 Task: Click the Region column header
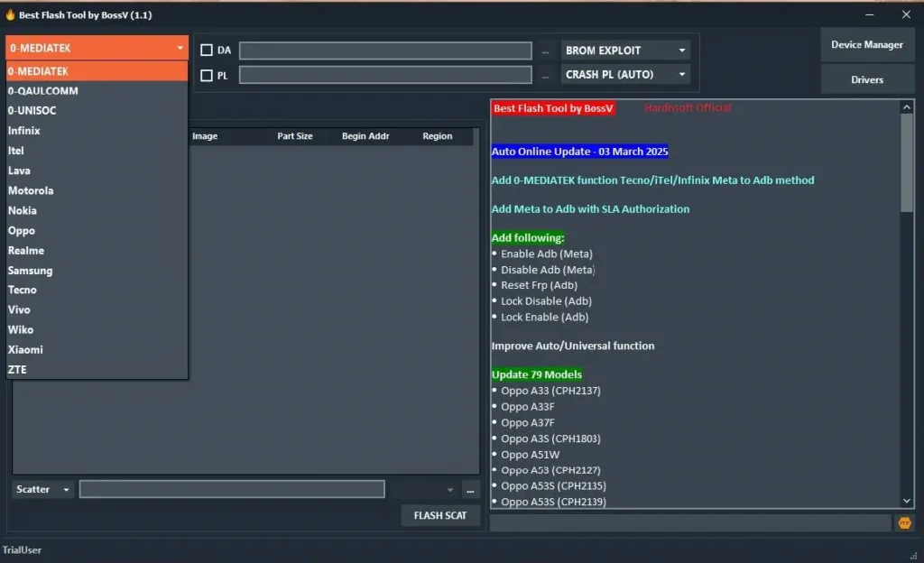pyautogui.click(x=438, y=136)
